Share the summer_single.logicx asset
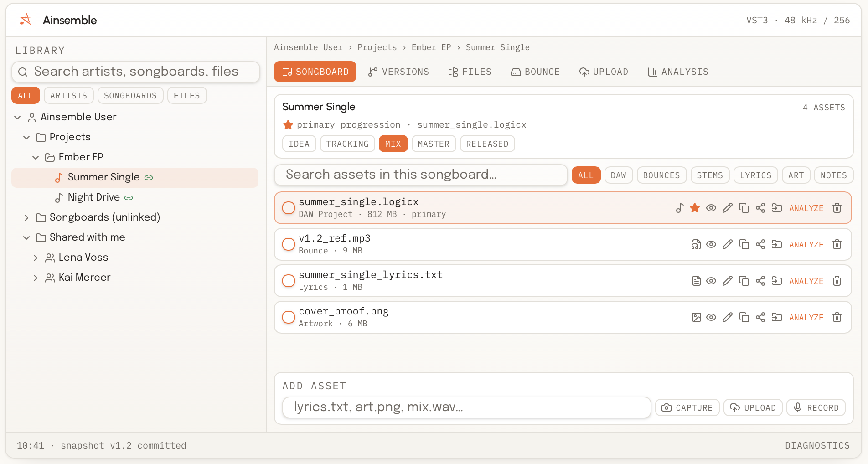The width and height of the screenshot is (868, 464). [760, 208]
